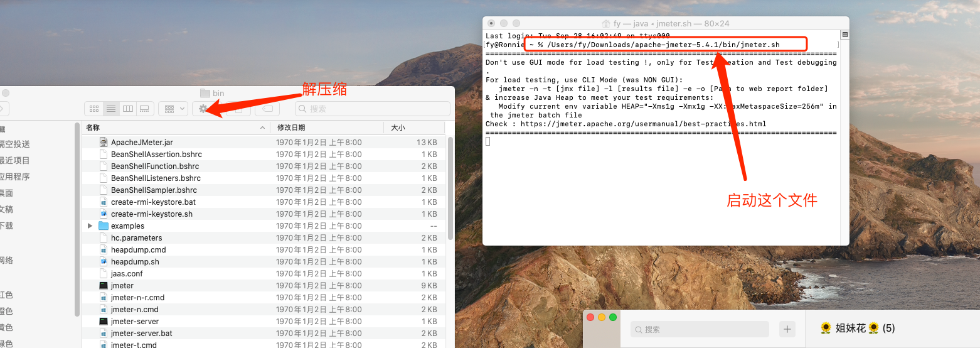
Task: Click the Terminal window title bar text
Action: (x=665, y=23)
